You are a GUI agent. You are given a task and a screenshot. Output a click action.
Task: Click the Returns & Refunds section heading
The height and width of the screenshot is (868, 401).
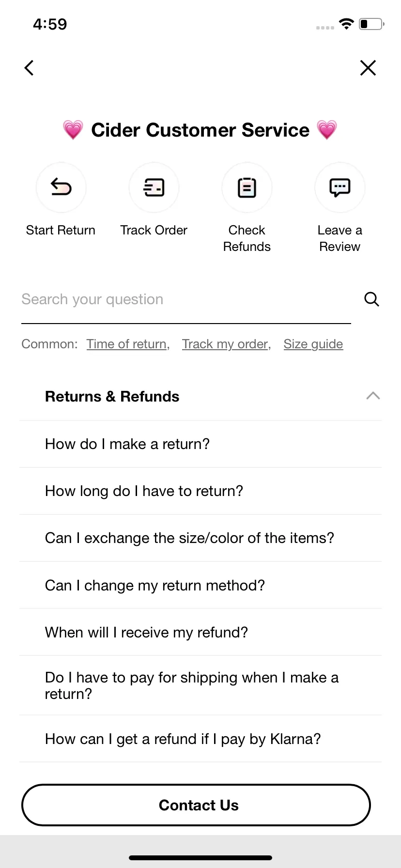coord(112,397)
